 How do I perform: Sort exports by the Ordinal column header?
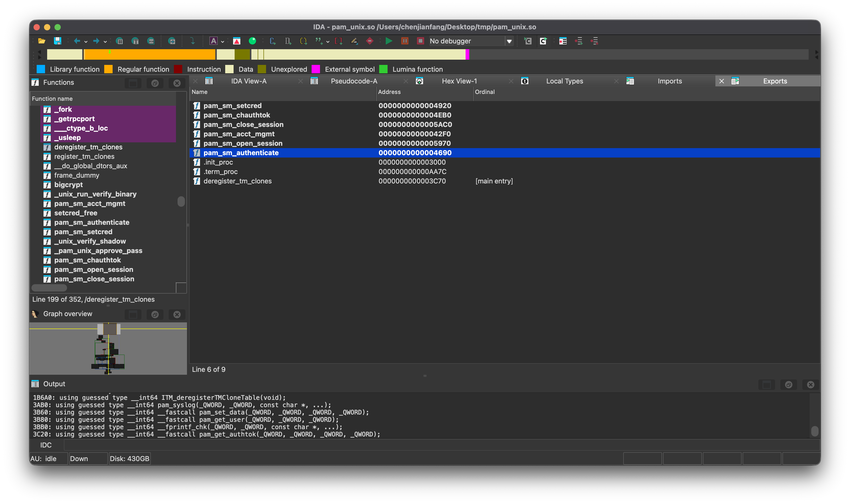pos(646,92)
